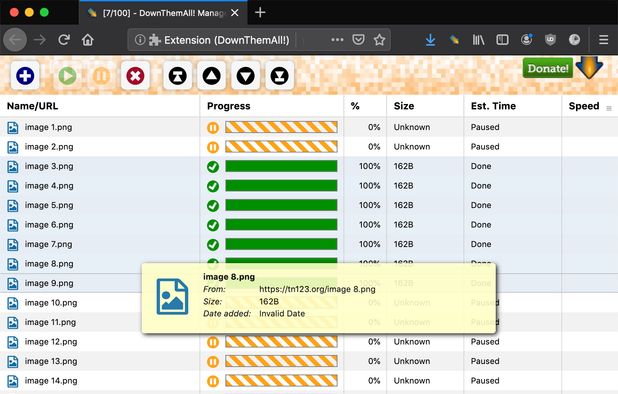Move selection to bottom of queue

point(279,76)
